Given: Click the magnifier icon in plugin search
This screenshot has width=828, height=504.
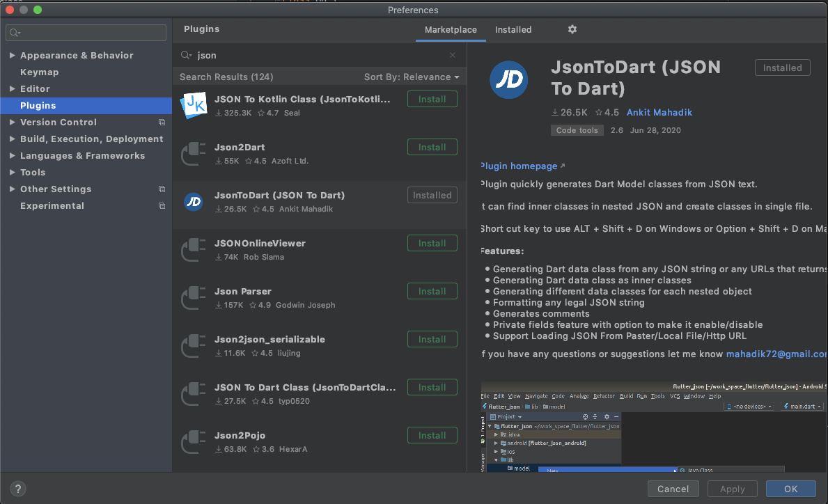Looking at the screenshot, I should 185,54.
